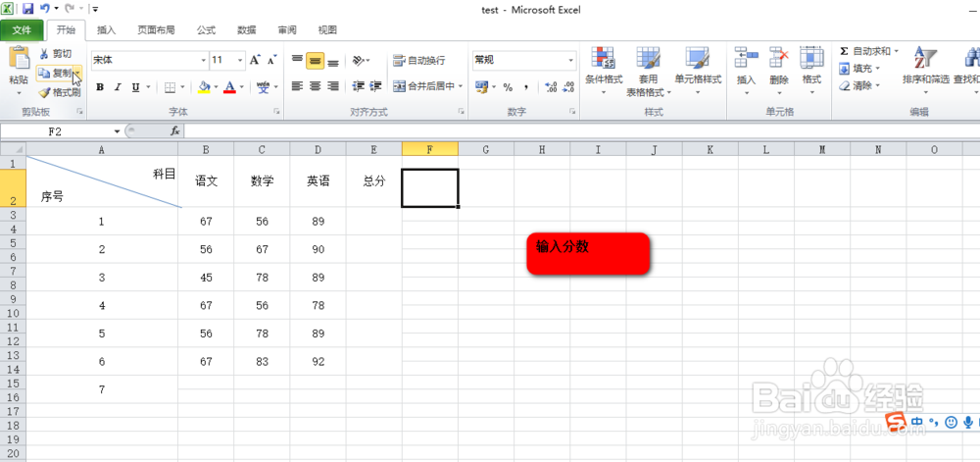
Task: Click the Select All corner button
Action: 13,149
